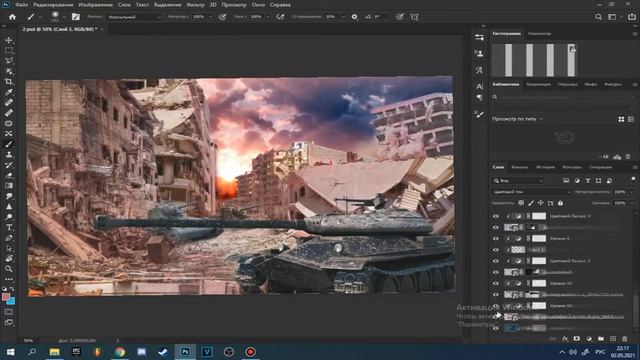Viewport: 640px width, 360px height.
Task: Hide the Уровни 9 layer
Action: (496, 239)
